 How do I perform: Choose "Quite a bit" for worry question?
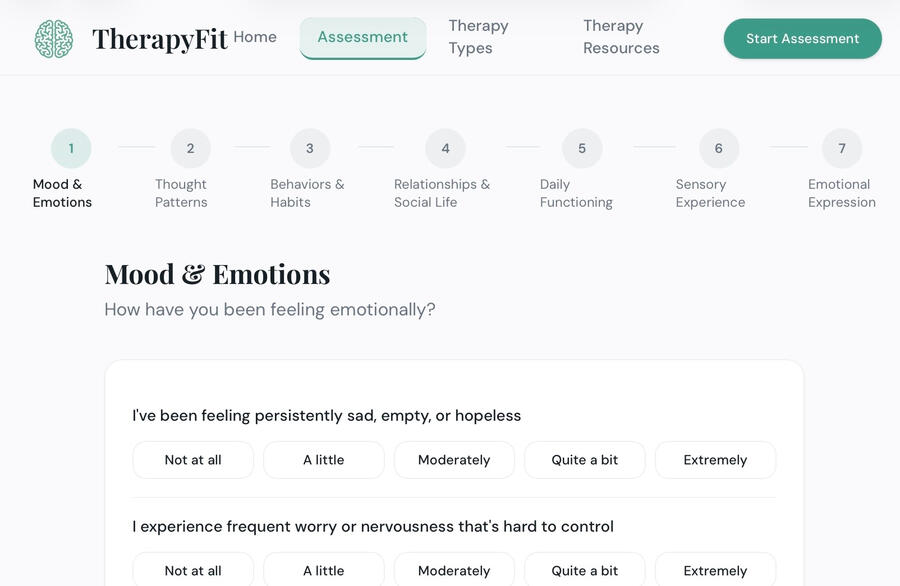pos(585,570)
